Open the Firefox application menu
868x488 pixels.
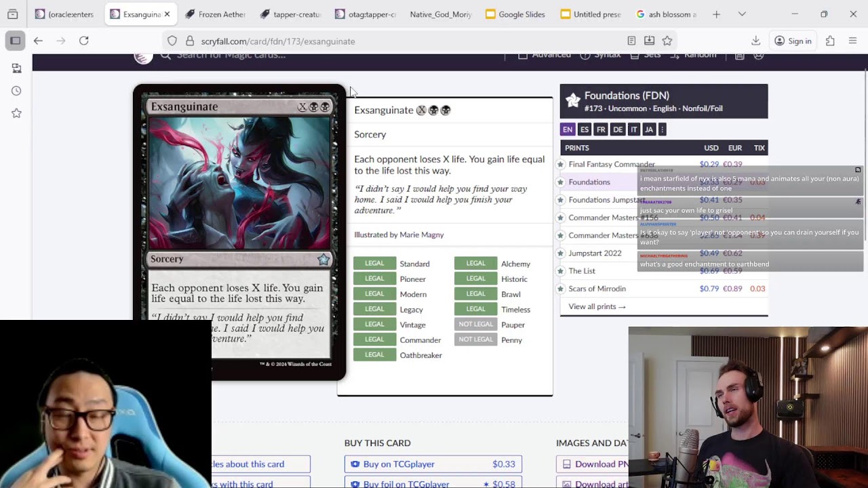tap(853, 41)
